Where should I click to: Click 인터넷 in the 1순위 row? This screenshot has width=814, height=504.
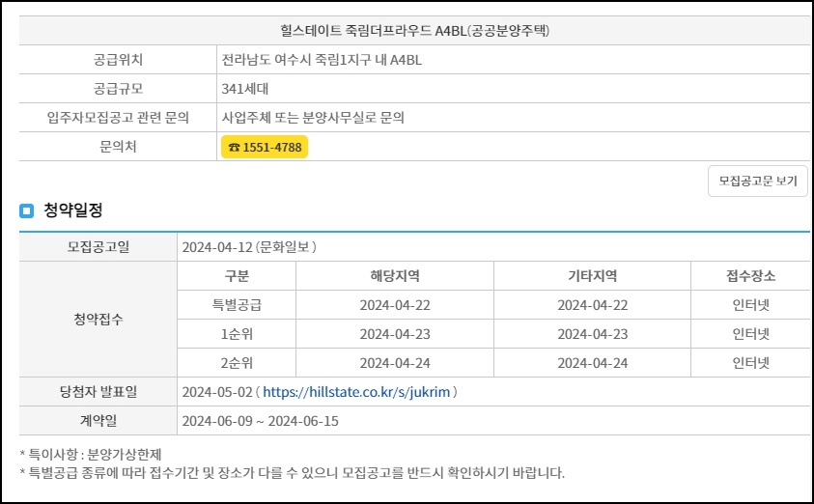(x=750, y=334)
